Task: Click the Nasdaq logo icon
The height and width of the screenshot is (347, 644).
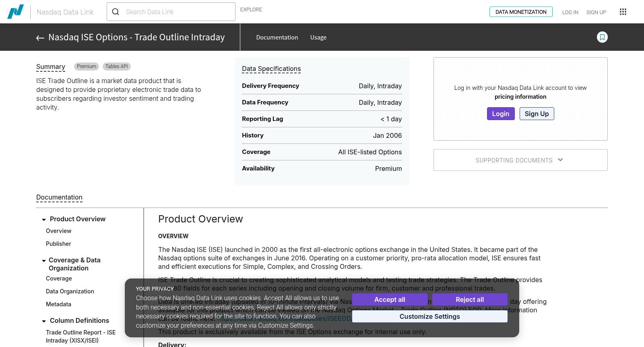Action: click(16, 12)
